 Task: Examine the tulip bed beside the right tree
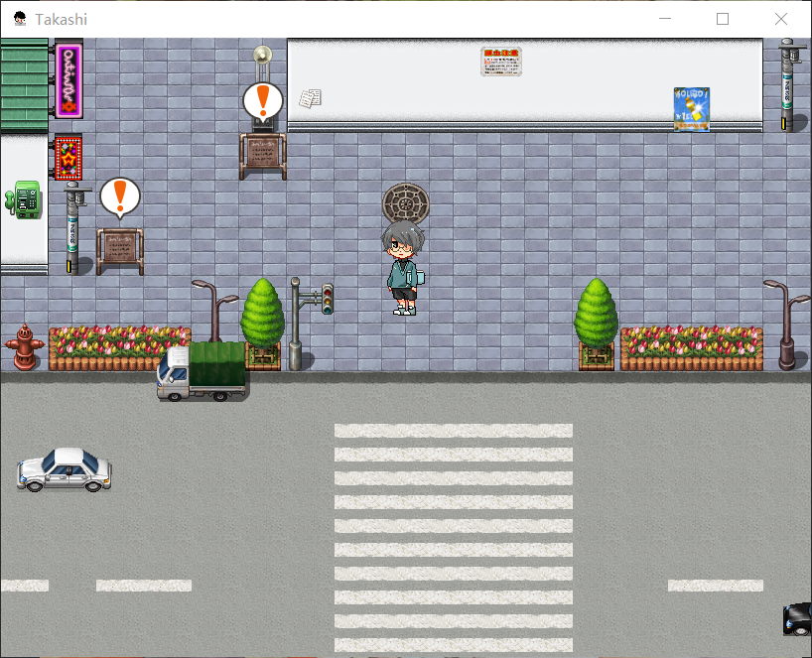coord(691,348)
